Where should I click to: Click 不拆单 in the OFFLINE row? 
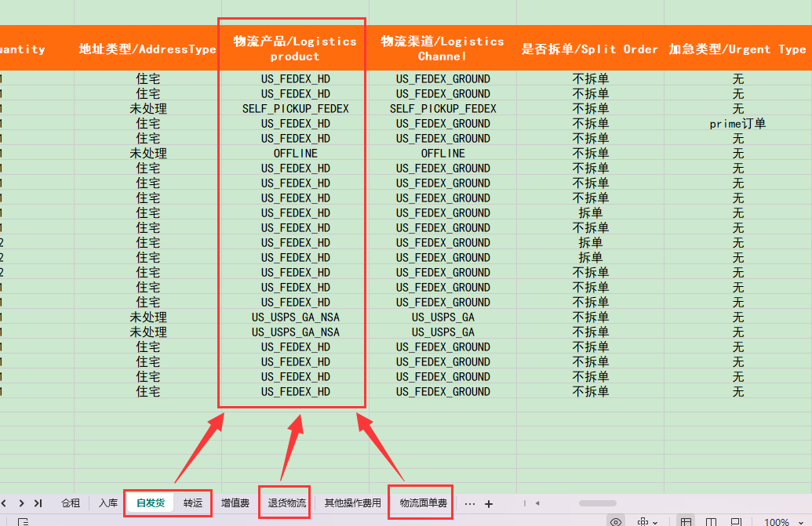(x=590, y=153)
